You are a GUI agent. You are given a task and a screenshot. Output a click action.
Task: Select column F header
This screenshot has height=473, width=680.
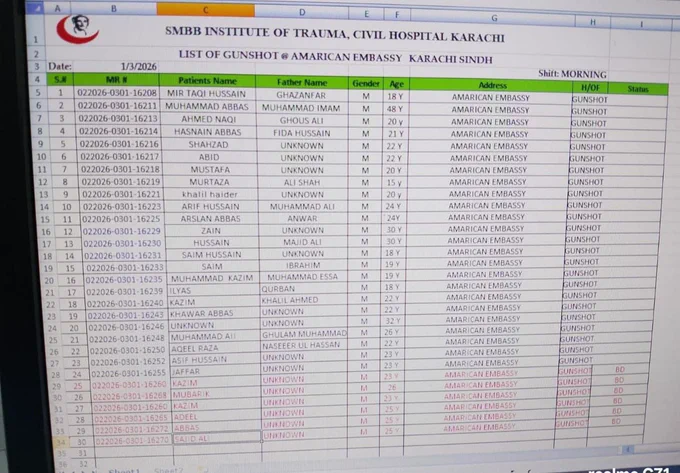tap(397, 15)
